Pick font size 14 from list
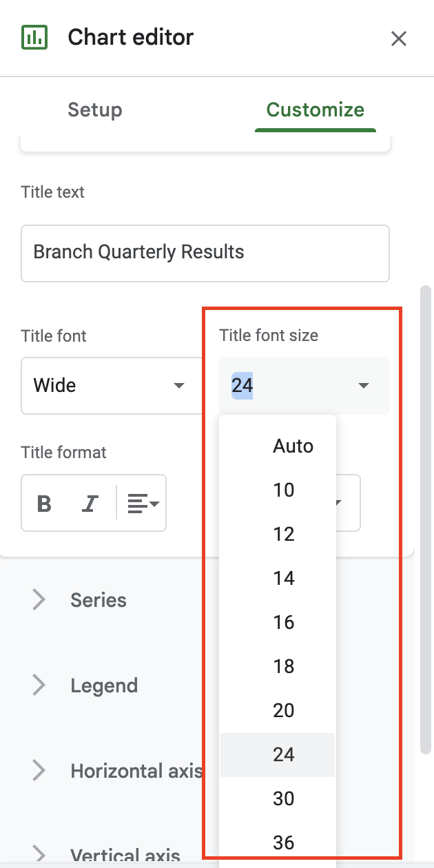 pos(283,579)
